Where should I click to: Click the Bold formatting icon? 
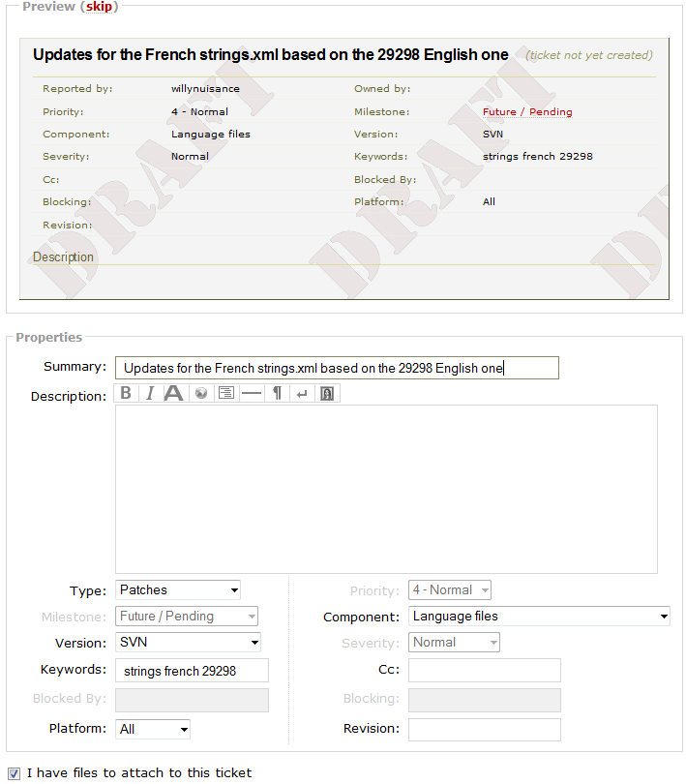[126, 393]
